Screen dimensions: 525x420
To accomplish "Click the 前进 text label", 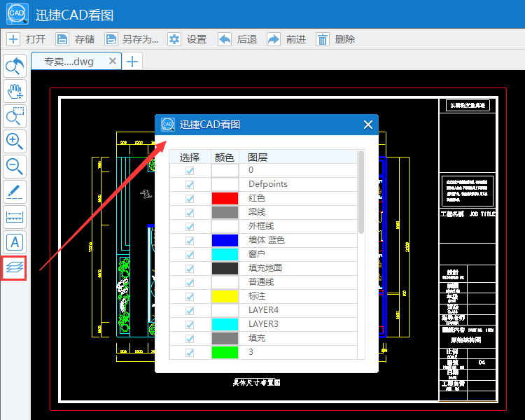I will 296,39.
